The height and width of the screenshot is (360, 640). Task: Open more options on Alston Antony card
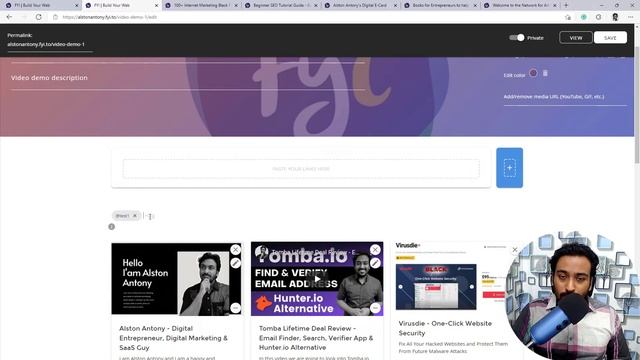click(x=235, y=308)
